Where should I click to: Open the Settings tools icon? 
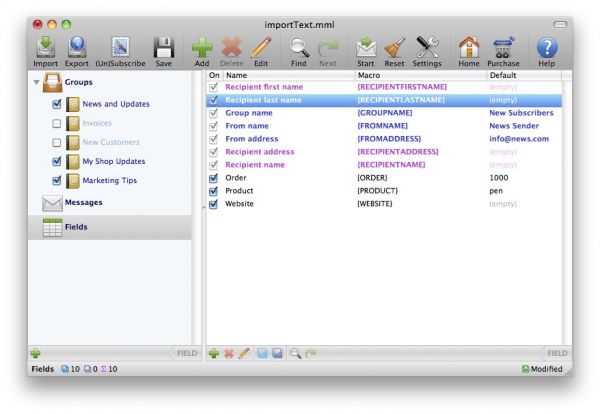point(427,47)
